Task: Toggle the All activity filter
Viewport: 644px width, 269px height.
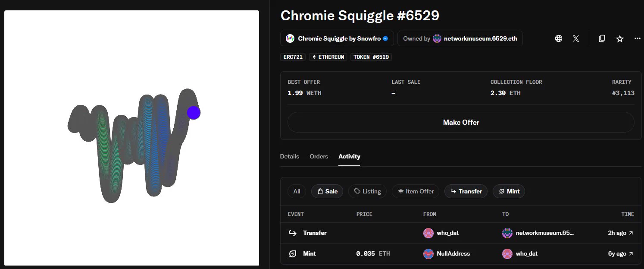Action: pyautogui.click(x=297, y=191)
